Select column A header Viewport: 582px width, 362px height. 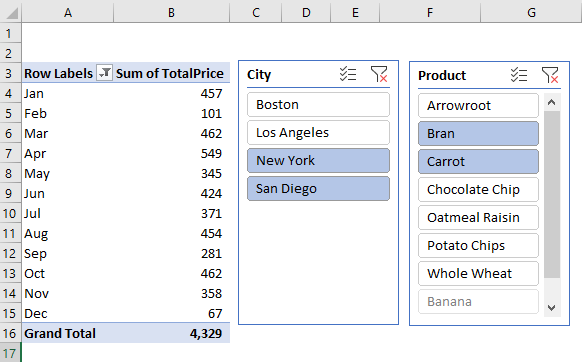tap(68, 12)
